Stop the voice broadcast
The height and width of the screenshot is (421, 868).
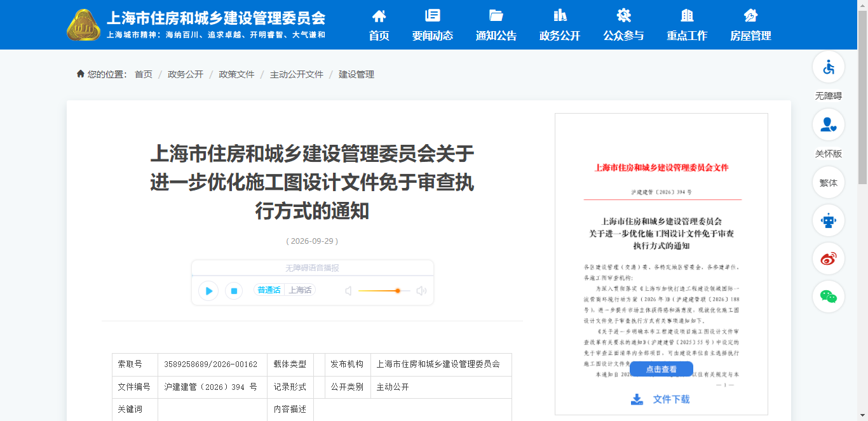coord(234,291)
